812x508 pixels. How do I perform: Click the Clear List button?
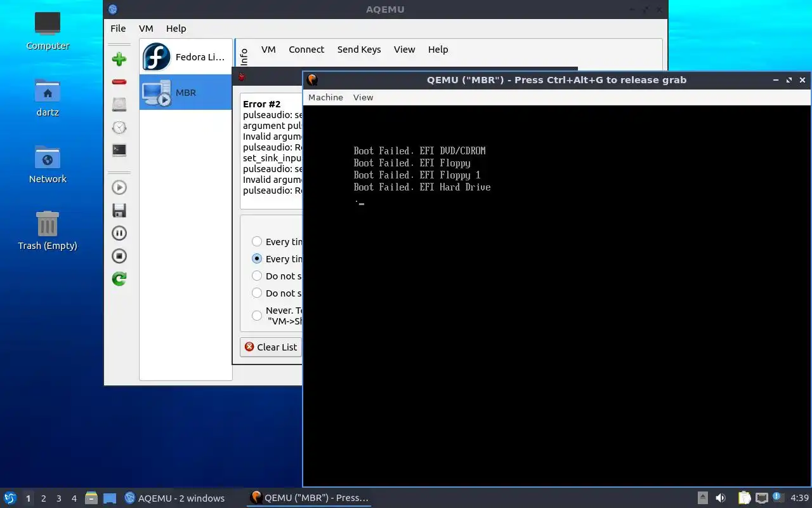pyautogui.click(x=271, y=347)
